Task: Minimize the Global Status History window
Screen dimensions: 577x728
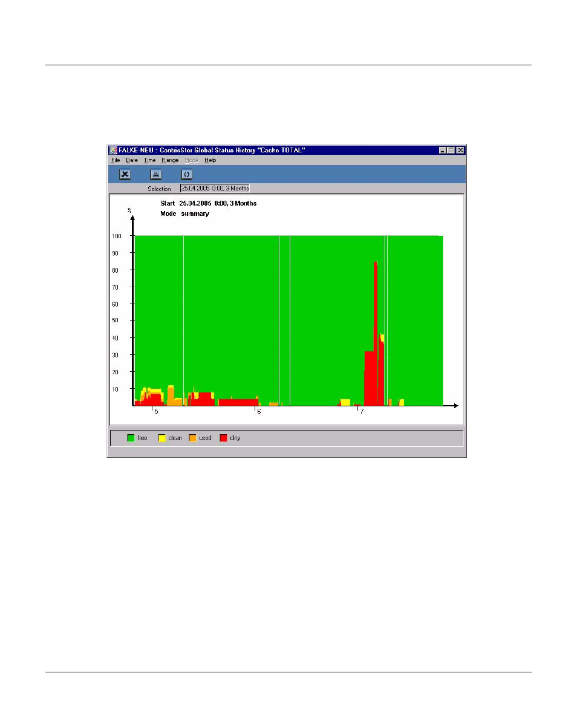Action: 443,150
